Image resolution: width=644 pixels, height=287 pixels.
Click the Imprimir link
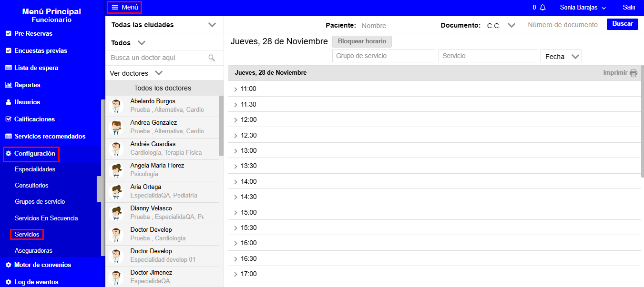(615, 73)
